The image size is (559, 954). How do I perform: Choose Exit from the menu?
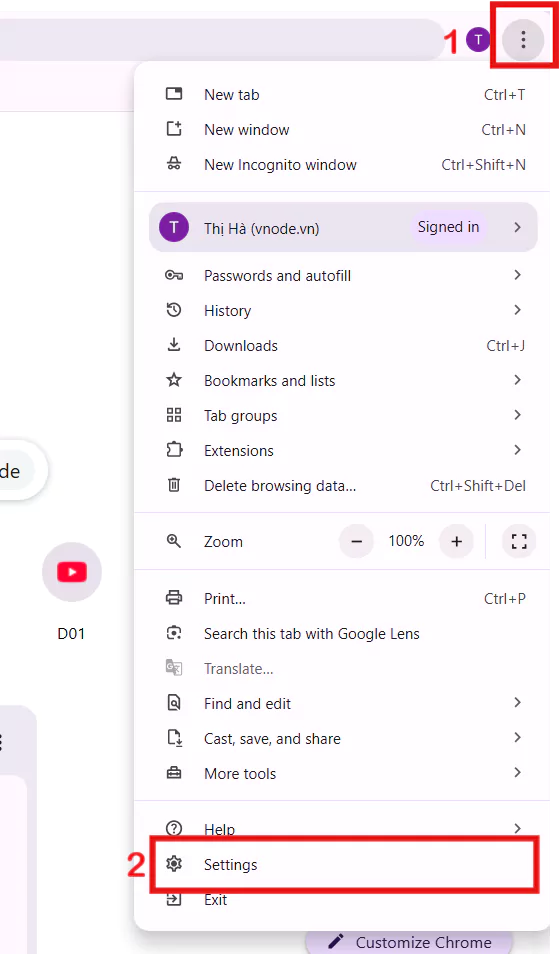(x=343, y=900)
